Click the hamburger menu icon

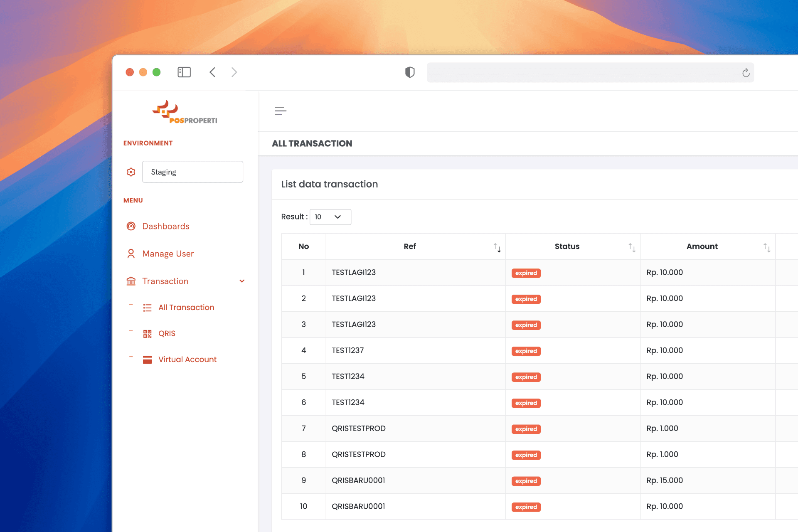point(281,111)
